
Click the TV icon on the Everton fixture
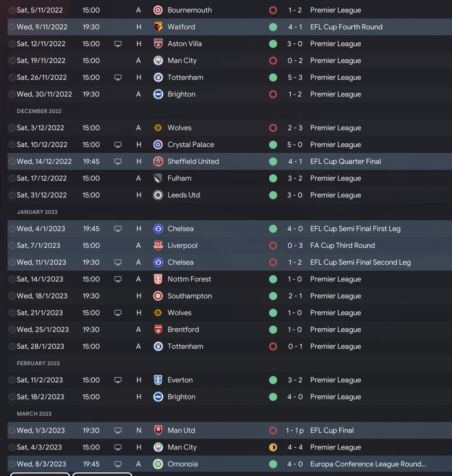[x=118, y=380]
